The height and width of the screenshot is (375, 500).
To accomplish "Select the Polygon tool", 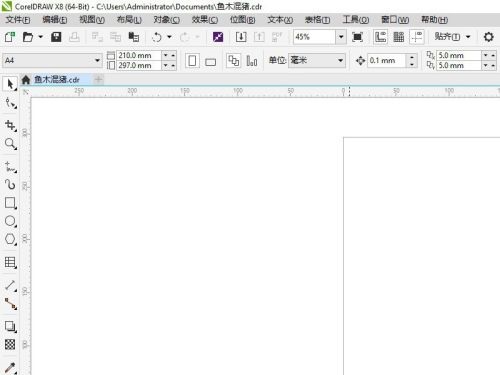I will tap(10, 239).
